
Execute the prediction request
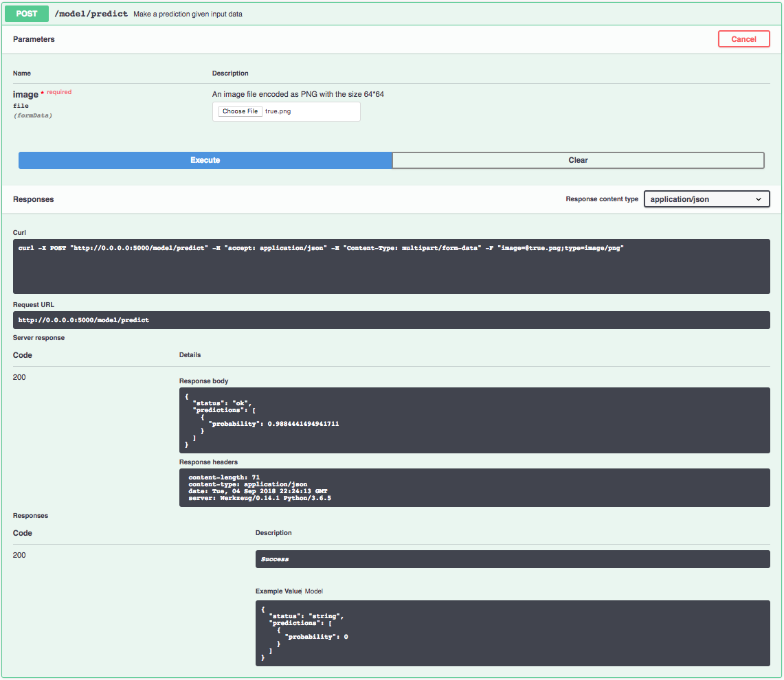click(x=205, y=160)
